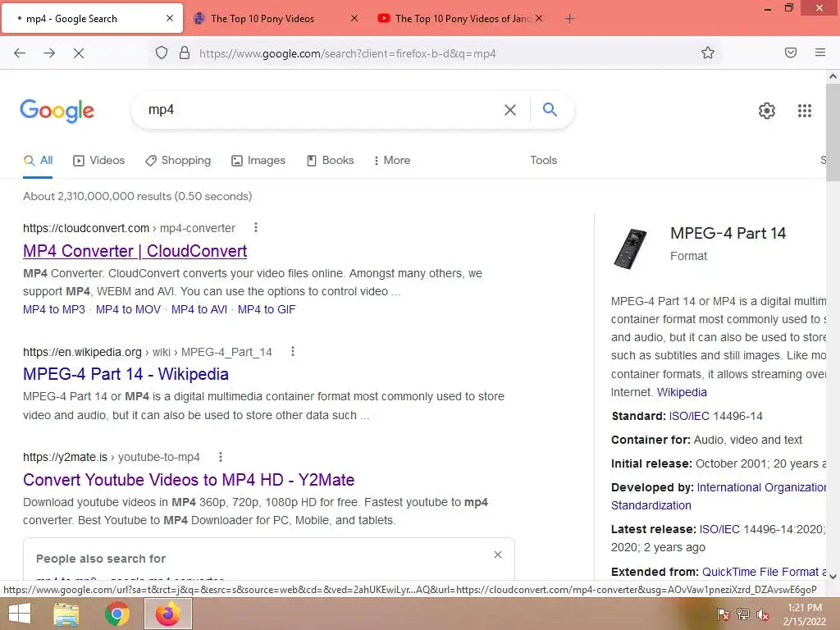Close the Top 10 Pony Videos tab
Viewport: 840px width, 630px height.
[354, 18]
